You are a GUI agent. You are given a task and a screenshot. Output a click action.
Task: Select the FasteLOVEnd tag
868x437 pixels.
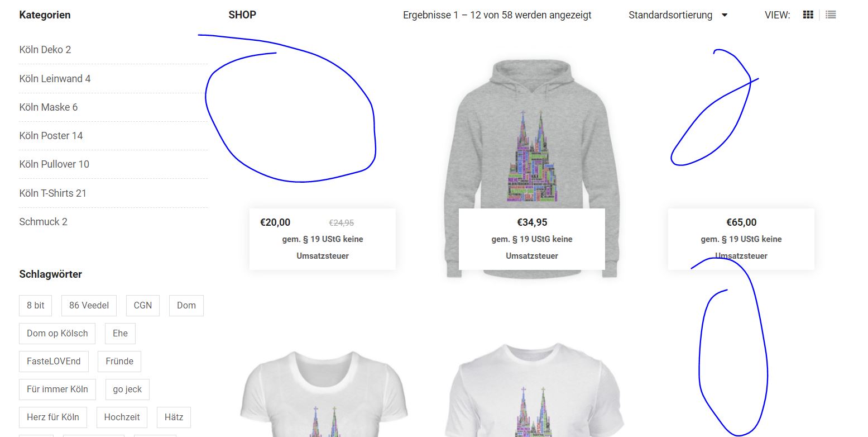[x=54, y=361]
